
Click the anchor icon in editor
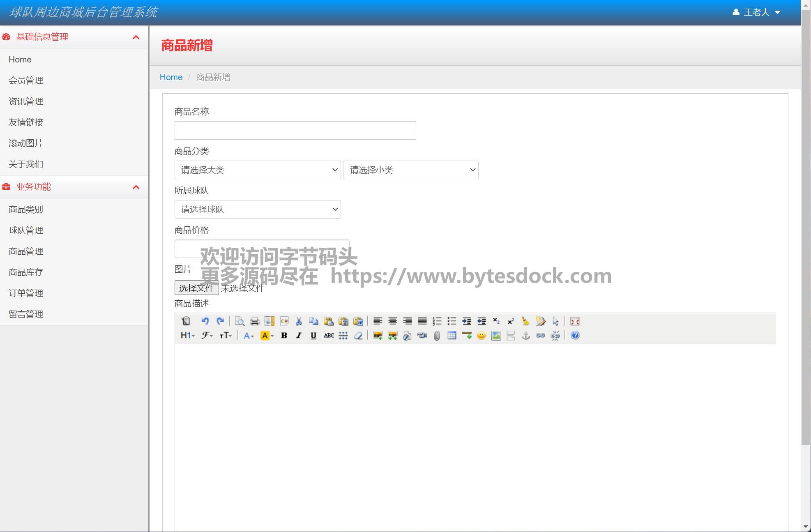(525, 336)
